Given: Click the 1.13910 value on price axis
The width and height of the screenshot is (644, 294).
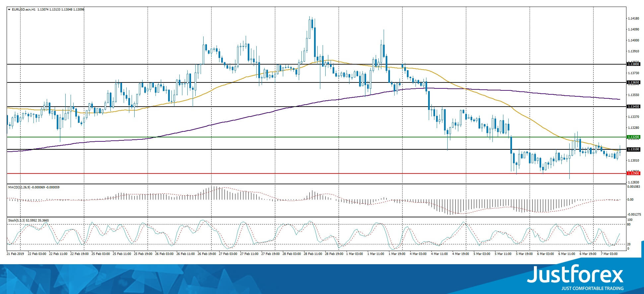Looking at the screenshot, I should [x=634, y=51].
